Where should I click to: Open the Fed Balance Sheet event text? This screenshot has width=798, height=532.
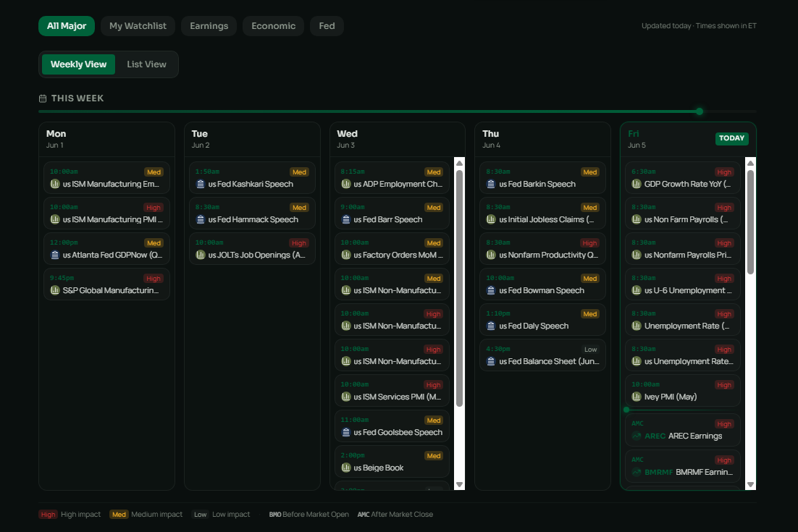[549, 362]
